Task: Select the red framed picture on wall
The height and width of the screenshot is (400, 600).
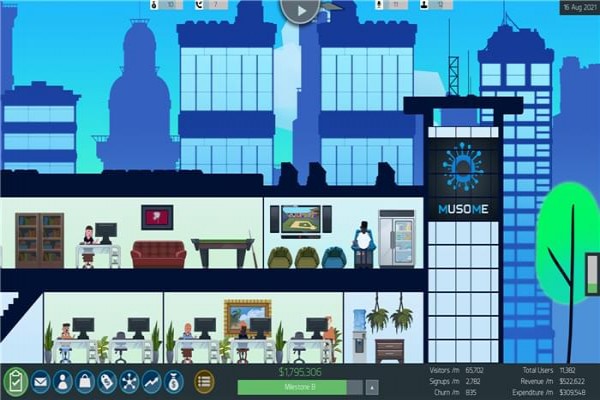Action: pyautogui.click(x=157, y=217)
